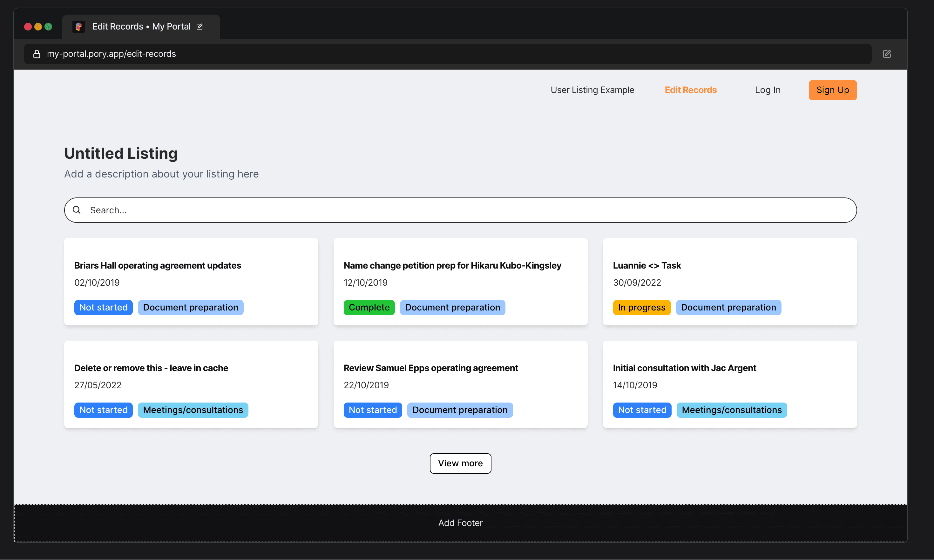Open the Log In link
Image resolution: width=934 pixels, height=560 pixels.
click(x=768, y=90)
